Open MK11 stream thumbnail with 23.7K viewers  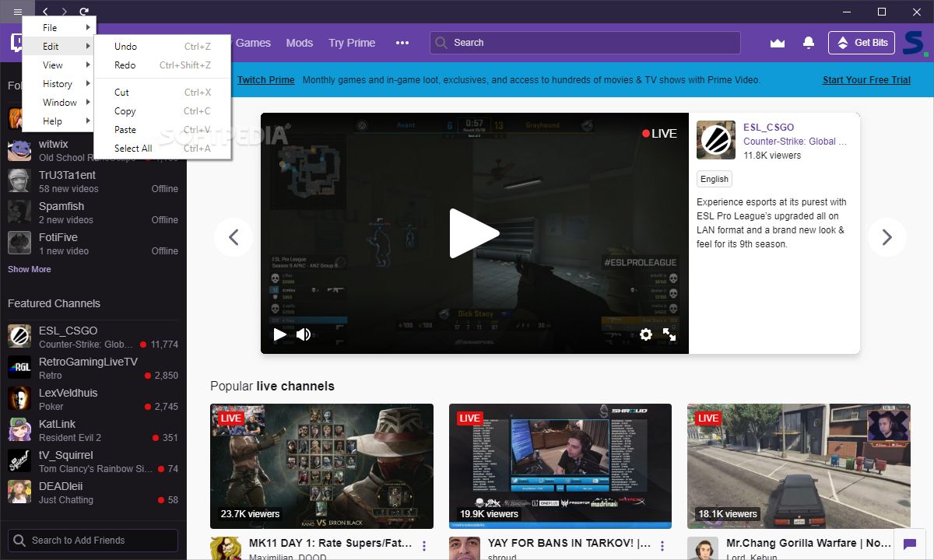click(x=321, y=466)
